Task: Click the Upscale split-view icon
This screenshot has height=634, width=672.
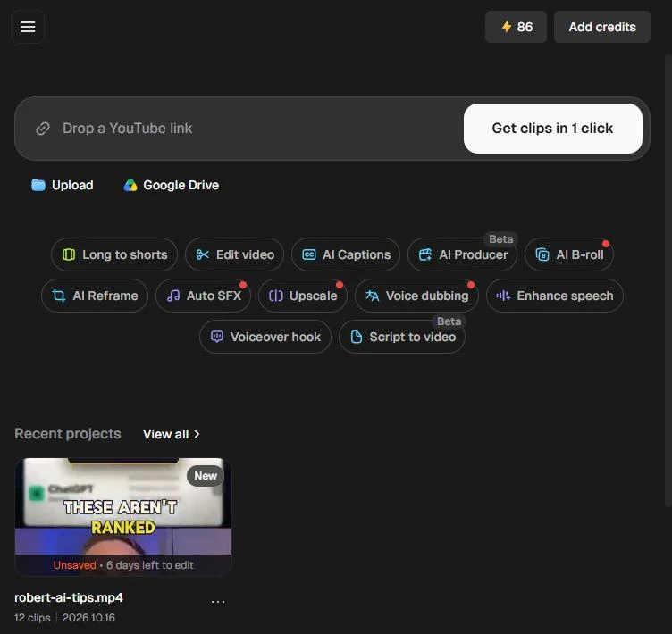Action: click(x=275, y=296)
